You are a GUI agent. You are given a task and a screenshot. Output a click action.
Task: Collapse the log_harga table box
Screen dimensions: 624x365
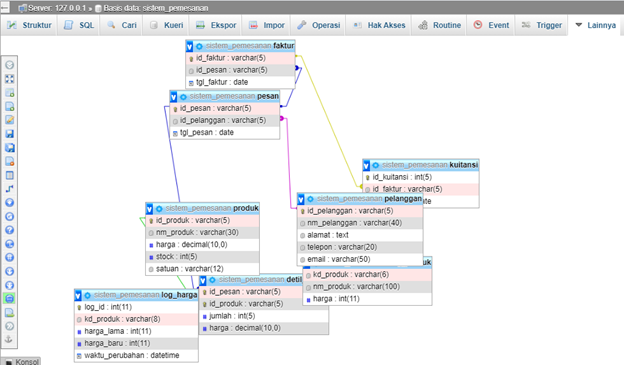(x=78, y=295)
